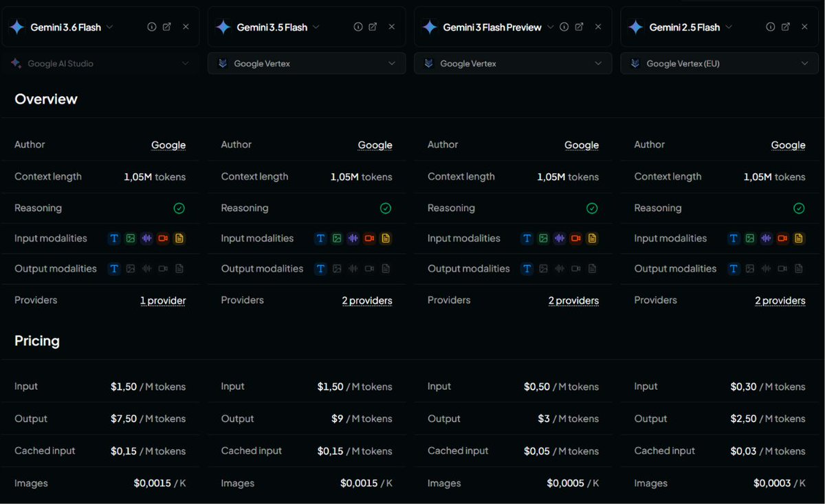Click Gemini 2.5 Flash text output modality icon
The width and height of the screenshot is (825, 504).
point(734,269)
